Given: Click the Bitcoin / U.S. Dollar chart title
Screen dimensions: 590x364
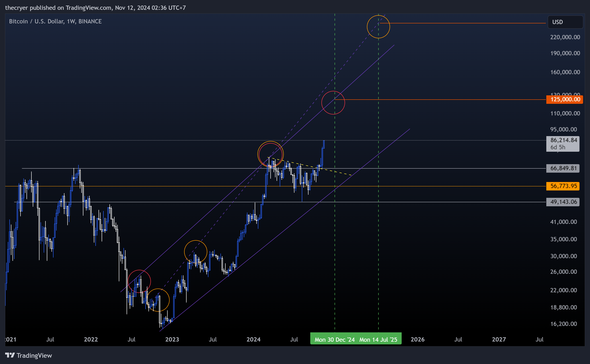Looking at the screenshot, I should [55, 21].
